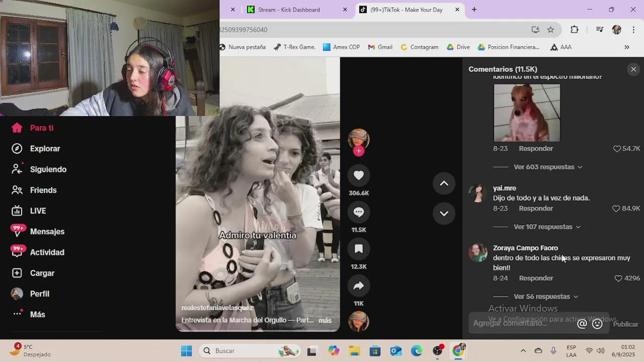Like the dog image comment 54.7K
644x362 pixels.
(x=617, y=149)
